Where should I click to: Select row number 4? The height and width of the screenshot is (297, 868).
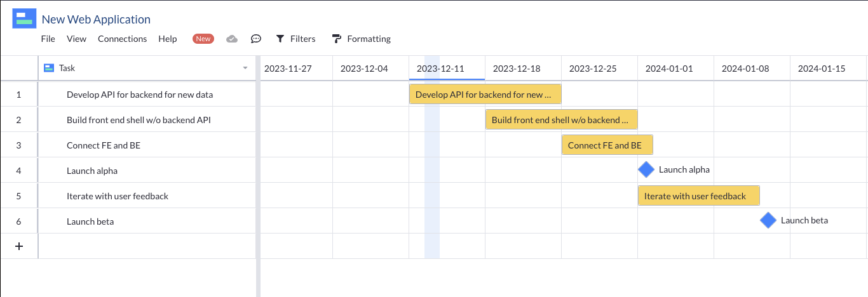pyautogui.click(x=19, y=171)
